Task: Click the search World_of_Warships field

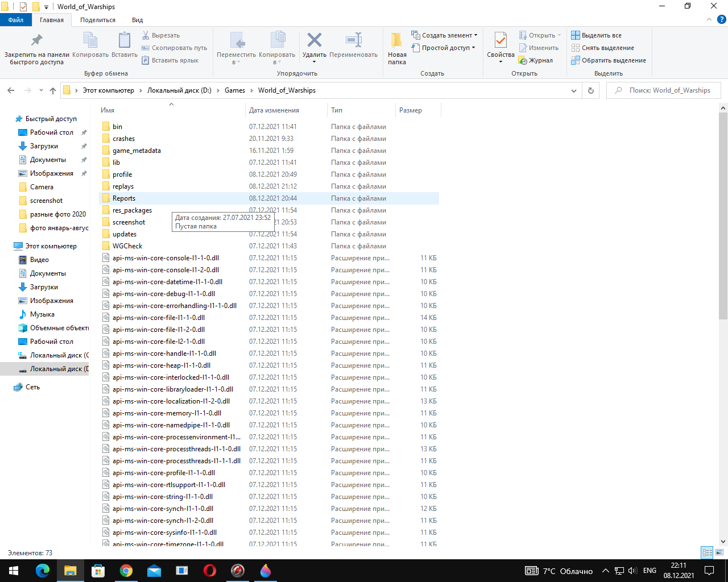Action: click(664, 90)
